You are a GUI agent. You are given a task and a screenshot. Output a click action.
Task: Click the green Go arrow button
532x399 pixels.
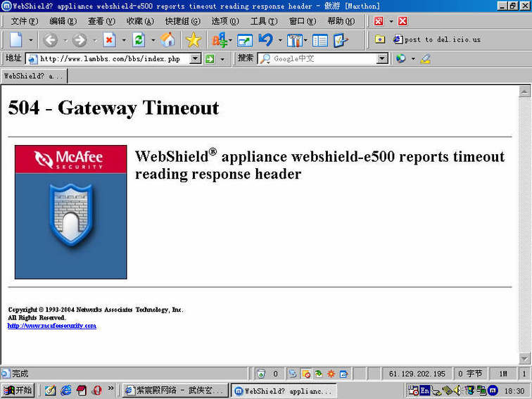click(210, 59)
